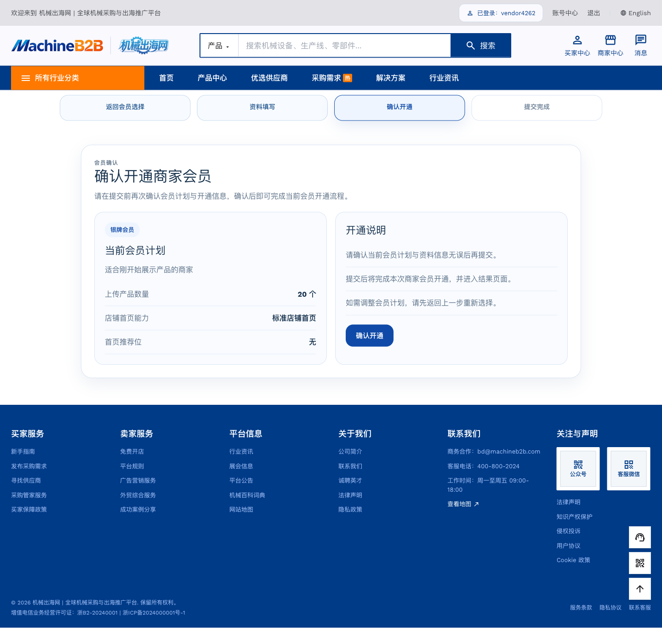Switch language to English
Viewport: 662px width, 644px height.
[635, 13]
